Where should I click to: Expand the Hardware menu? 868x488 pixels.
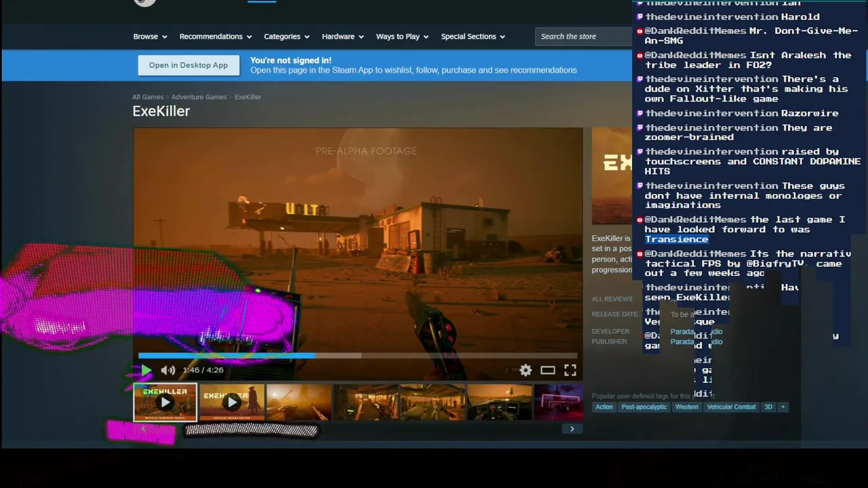pos(342,37)
